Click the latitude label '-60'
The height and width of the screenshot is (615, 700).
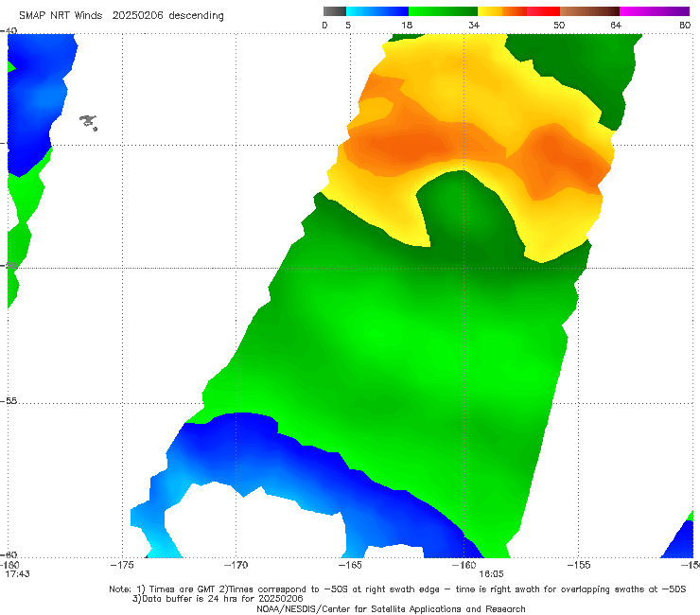(9, 554)
